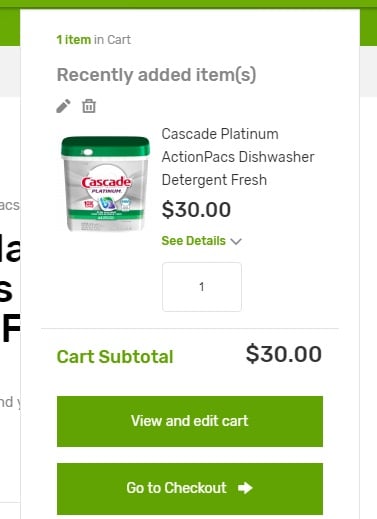Click green header bar above cart panel
The height and width of the screenshot is (519, 377).
pyautogui.click(x=188, y=4)
